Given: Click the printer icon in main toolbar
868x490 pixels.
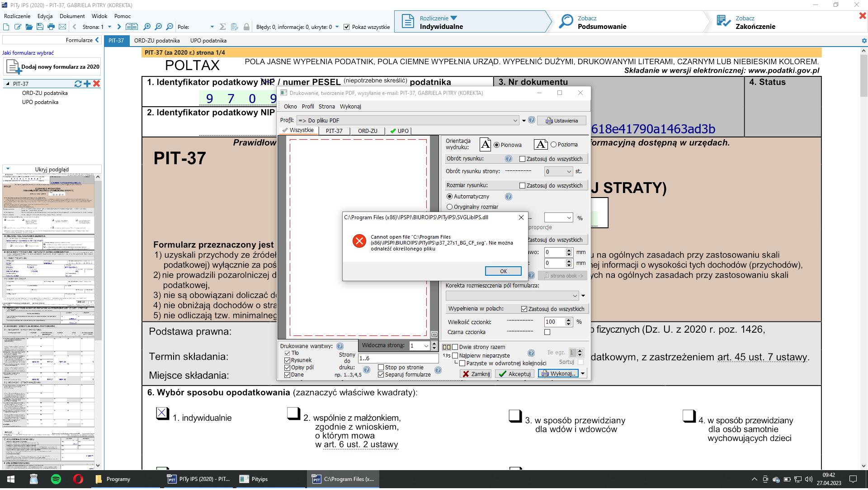Looking at the screenshot, I should pos(51,27).
